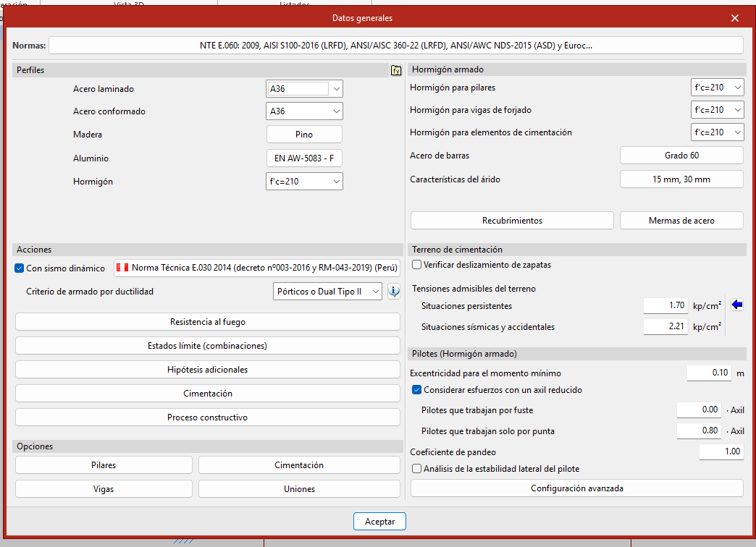Click the Recubrimientos button
Screen dimensions: 756x547
click(512, 221)
